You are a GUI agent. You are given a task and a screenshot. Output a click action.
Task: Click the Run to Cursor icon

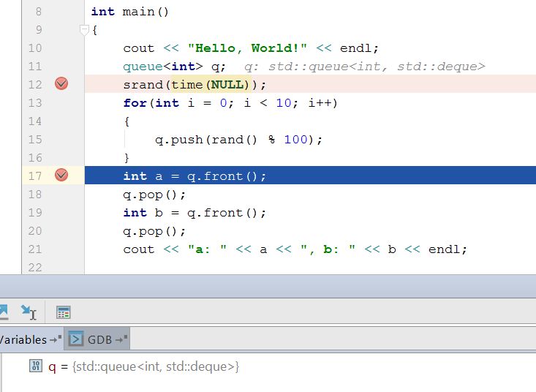coord(29,312)
